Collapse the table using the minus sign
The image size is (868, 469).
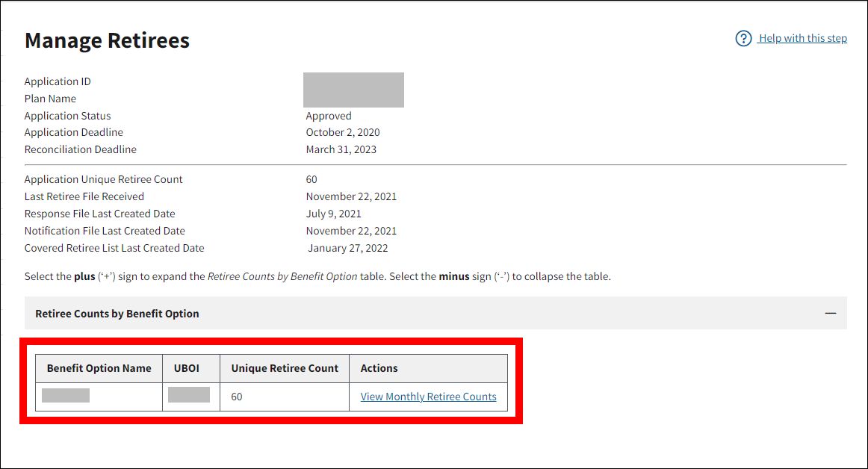tap(830, 314)
